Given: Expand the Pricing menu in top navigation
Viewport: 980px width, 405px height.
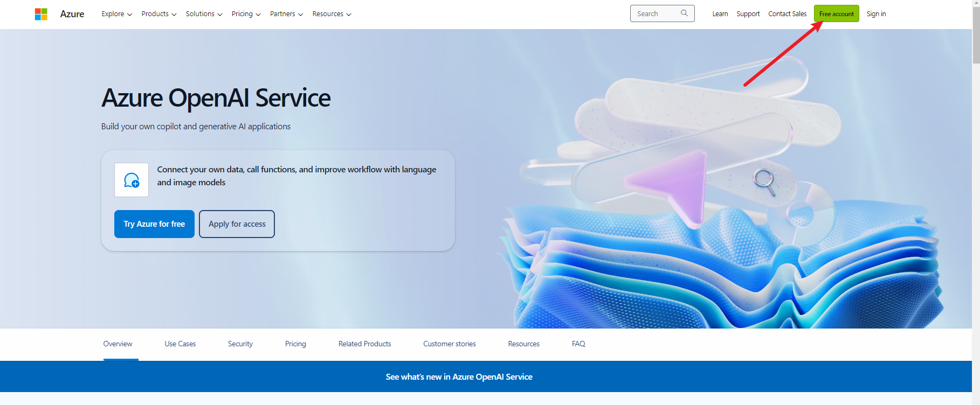Looking at the screenshot, I should click(x=246, y=14).
